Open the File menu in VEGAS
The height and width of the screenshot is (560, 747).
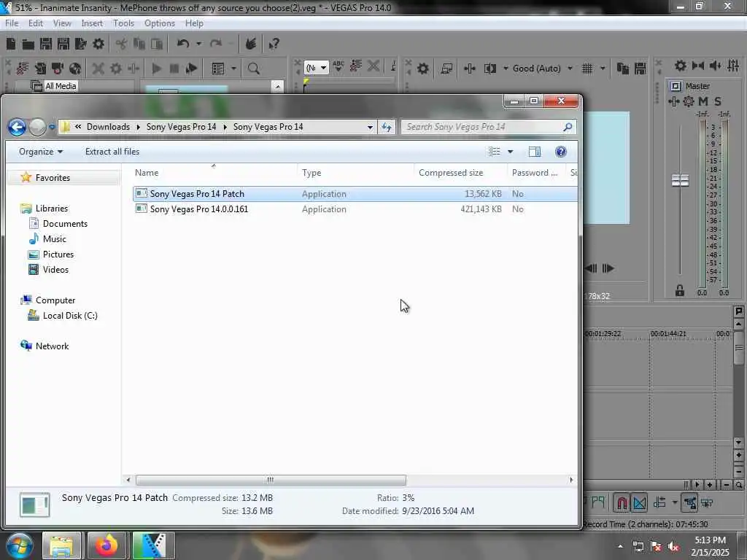click(x=12, y=23)
